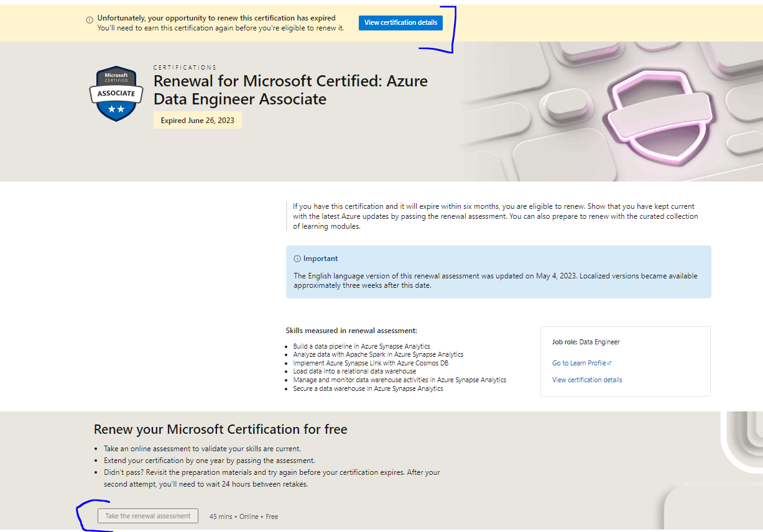Click the CERTIFICATIONS heading label

[185, 67]
